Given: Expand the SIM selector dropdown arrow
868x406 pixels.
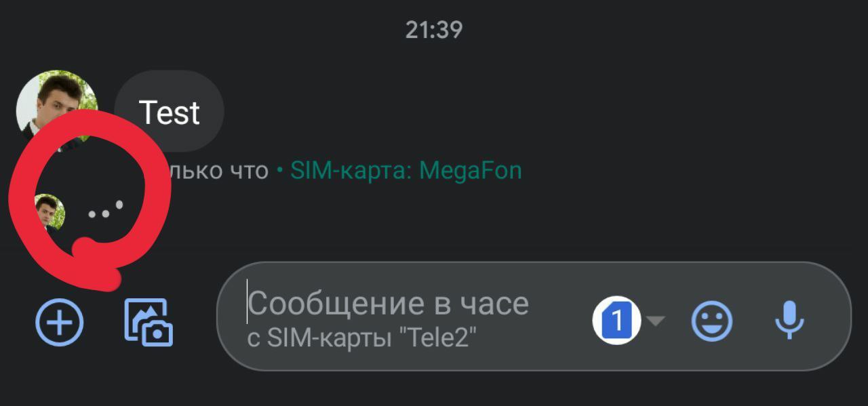Looking at the screenshot, I should point(655,321).
